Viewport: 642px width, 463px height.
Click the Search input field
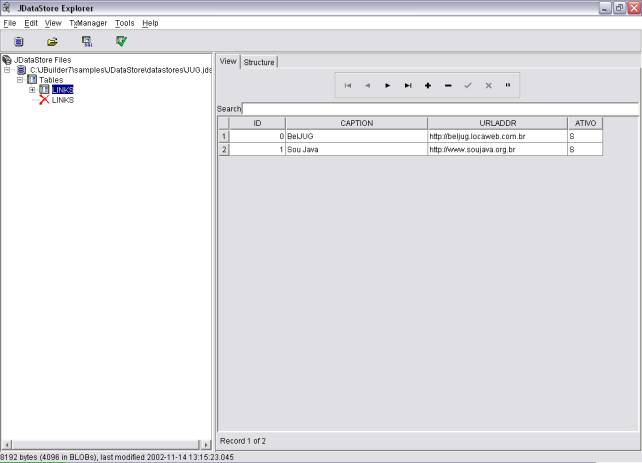(440, 109)
